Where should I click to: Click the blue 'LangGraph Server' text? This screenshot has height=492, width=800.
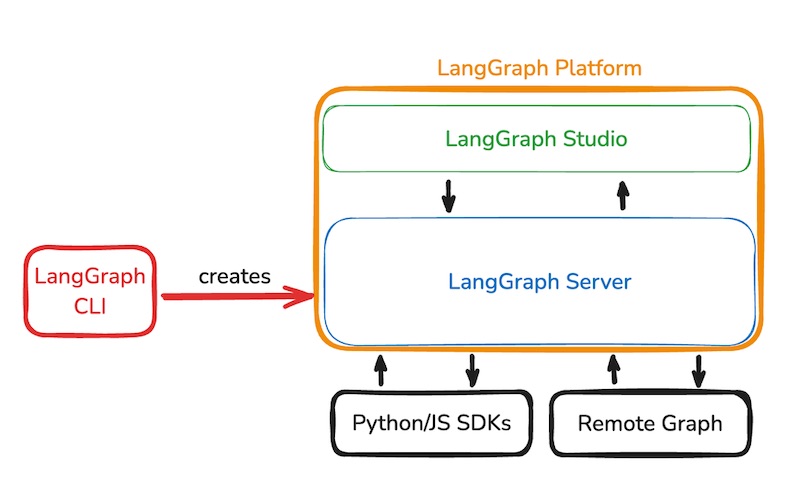click(539, 282)
